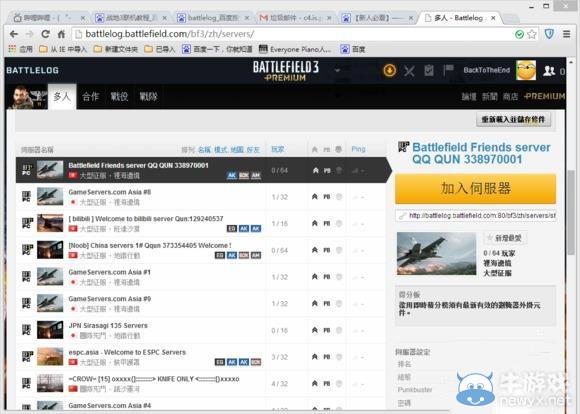This screenshot has width=580, height=414.
Task: Sort the server list by 名稱 name
Action: tap(204, 150)
